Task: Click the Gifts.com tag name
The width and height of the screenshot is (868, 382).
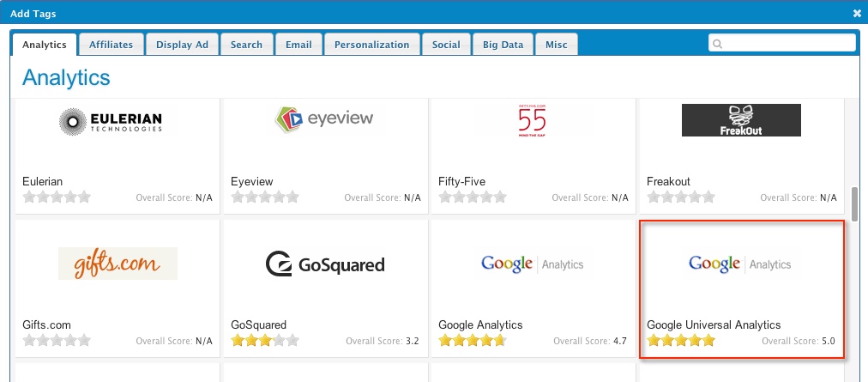Action: click(x=46, y=324)
